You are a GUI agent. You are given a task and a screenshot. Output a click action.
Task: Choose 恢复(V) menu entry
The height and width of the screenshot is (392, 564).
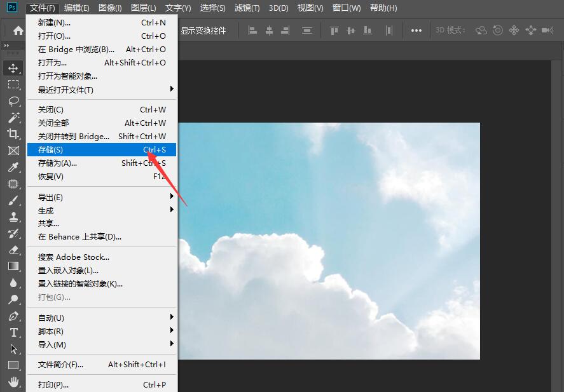click(x=102, y=177)
